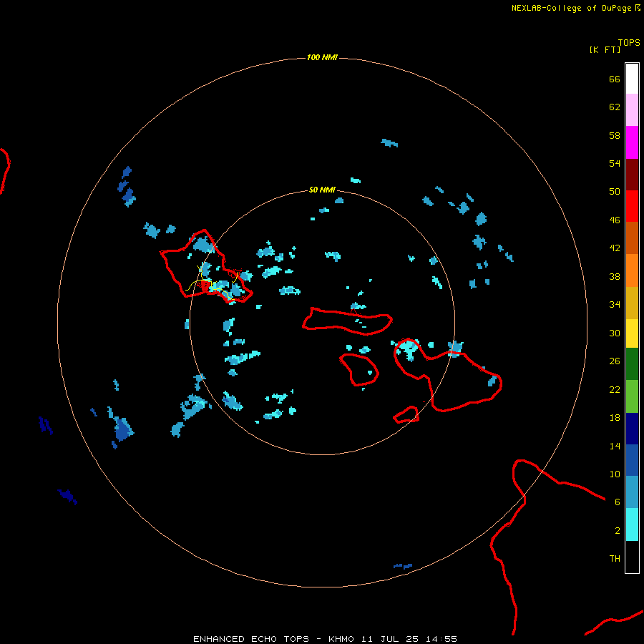644x644 pixels.
Task: Click the '50 NMI' range ring label
Action: click(322, 190)
